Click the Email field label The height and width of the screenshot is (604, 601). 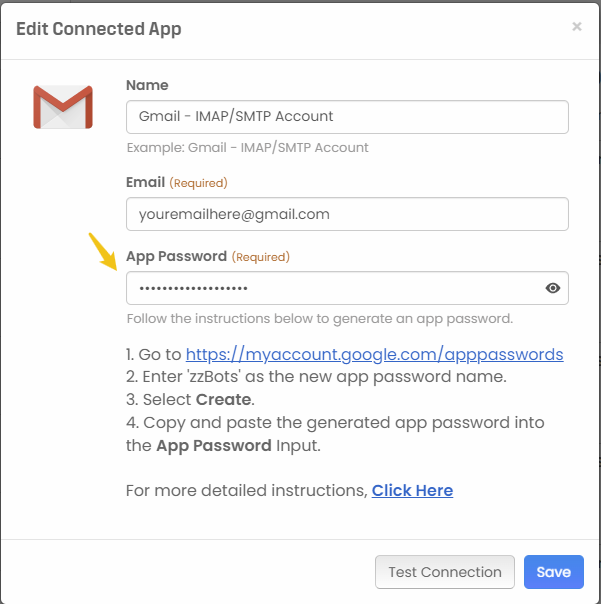(x=145, y=183)
